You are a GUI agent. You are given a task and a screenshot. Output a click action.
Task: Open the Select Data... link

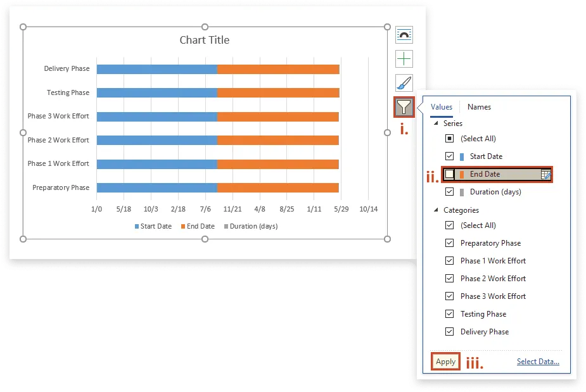(x=538, y=362)
